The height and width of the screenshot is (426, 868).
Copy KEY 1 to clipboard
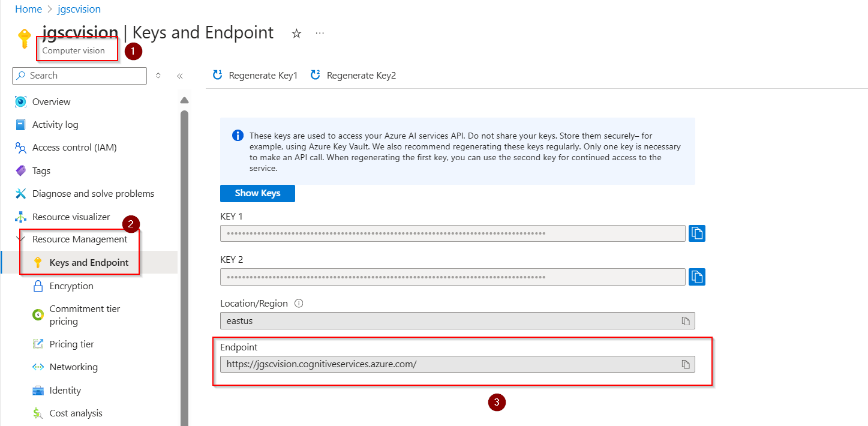coord(696,233)
